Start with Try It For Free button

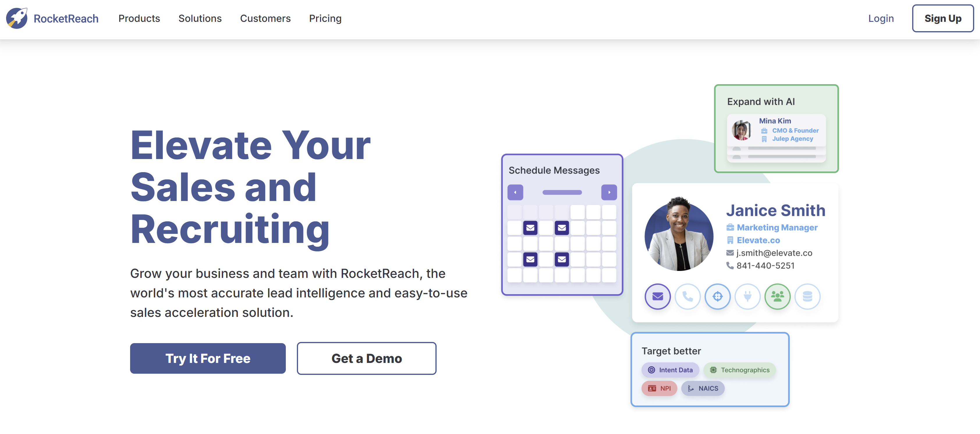click(x=208, y=358)
